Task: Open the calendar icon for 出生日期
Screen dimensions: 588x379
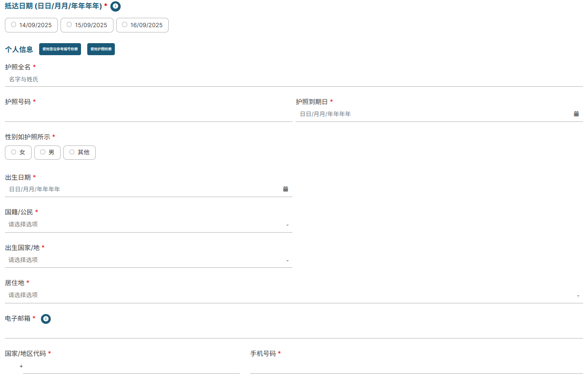Action: pyautogui.click(x=285, y=189)
